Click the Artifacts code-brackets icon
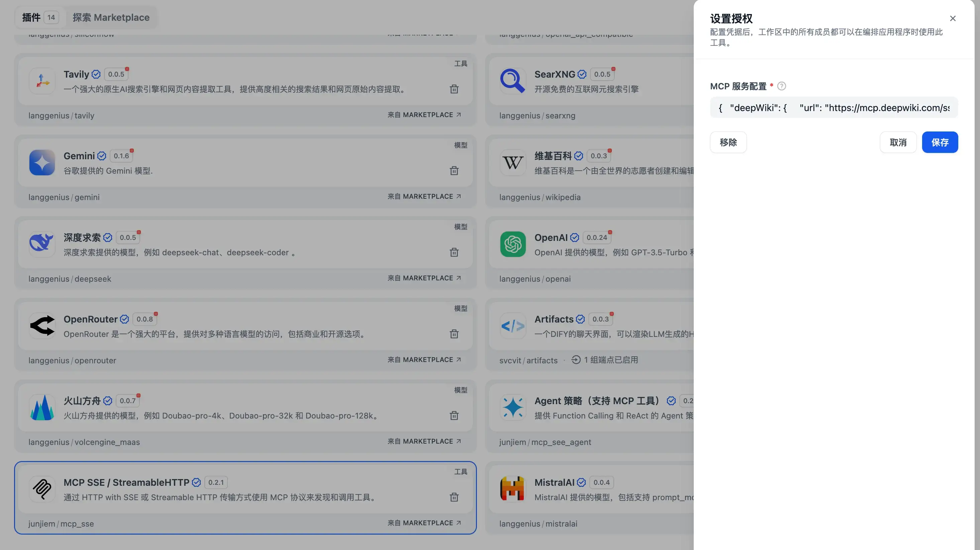 click(512, 326)
